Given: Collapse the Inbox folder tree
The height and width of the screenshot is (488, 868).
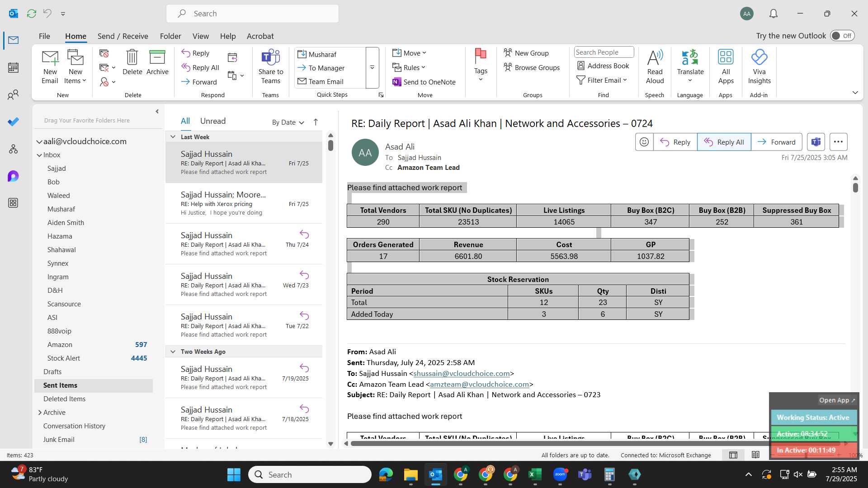Looking at the screenshot, I should (39, 155).
